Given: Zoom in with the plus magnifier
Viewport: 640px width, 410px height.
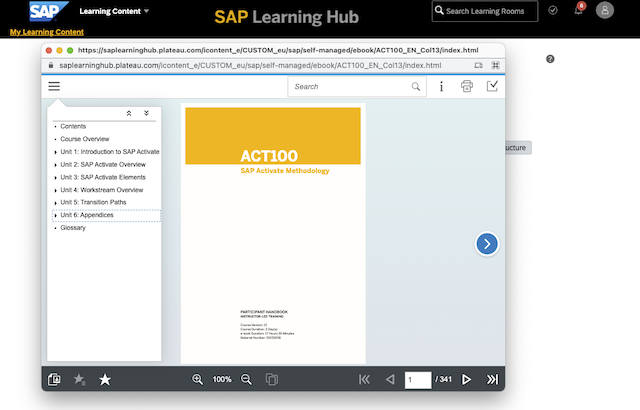Looking at the screenshot, I should tap(198, 379).
